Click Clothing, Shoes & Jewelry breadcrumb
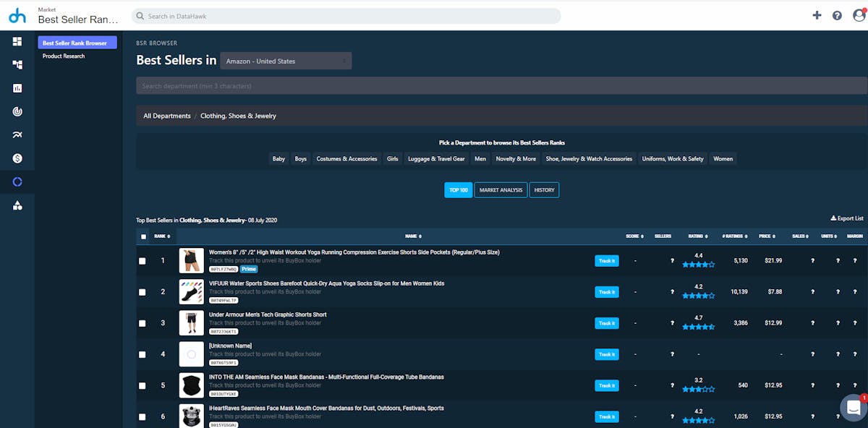The width and height of the screenshot is (868, 428). [238, 116]
